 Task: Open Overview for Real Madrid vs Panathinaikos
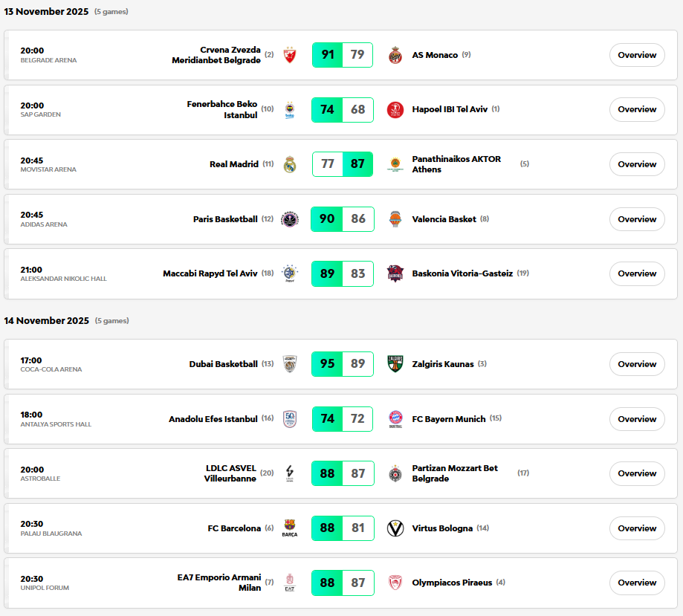pos(637,164)
